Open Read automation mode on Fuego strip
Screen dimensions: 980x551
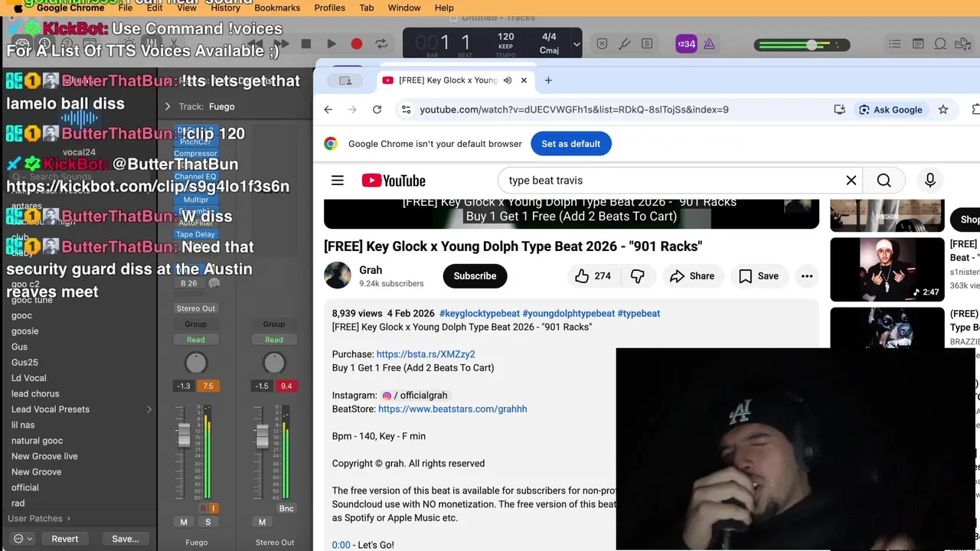[x=196, y=340]
